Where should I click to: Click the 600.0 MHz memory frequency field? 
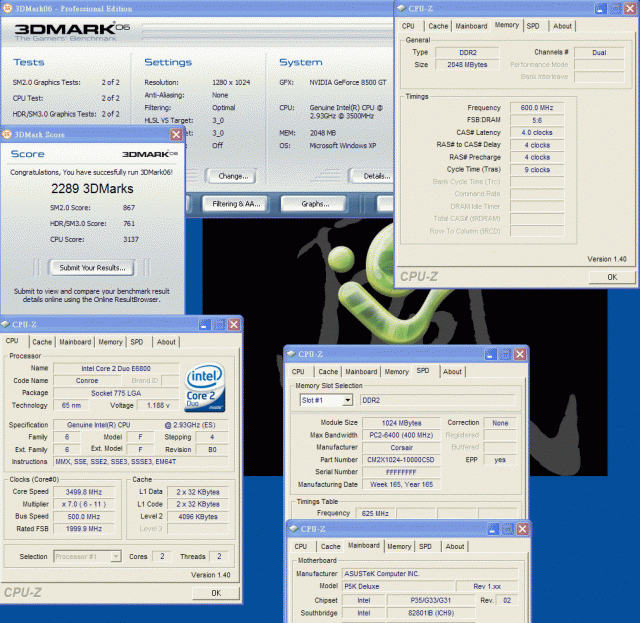coord(537,108)
